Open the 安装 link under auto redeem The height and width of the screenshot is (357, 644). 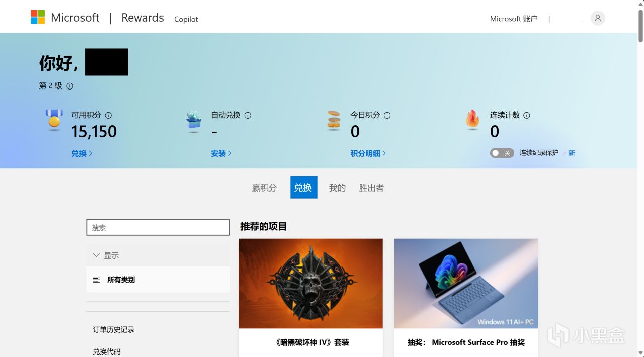[221, 153]
